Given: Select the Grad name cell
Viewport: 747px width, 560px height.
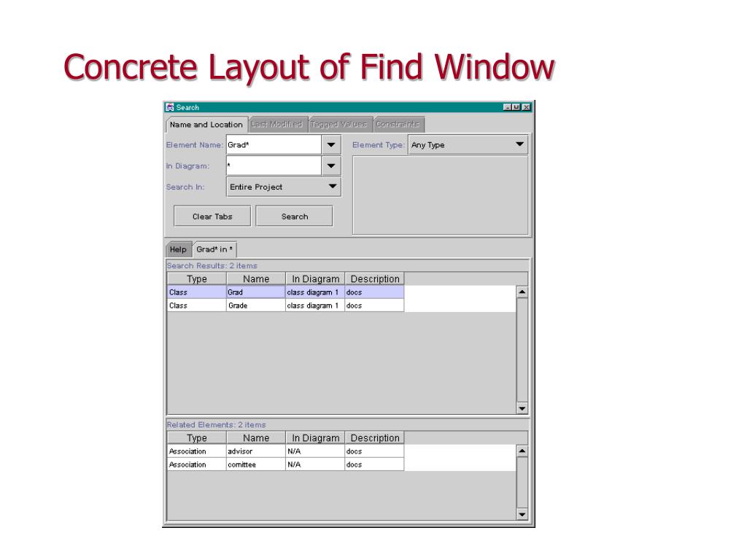Looking at the screenshot, I should coord(256,292).
